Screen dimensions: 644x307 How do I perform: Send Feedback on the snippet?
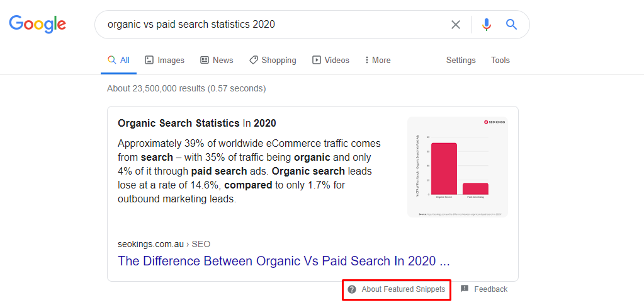coord(491,289)
